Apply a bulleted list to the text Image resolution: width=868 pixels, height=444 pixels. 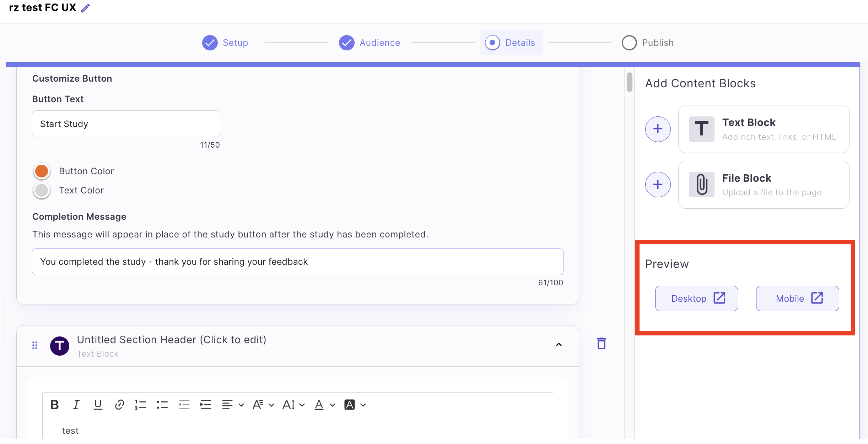point(162,404)
